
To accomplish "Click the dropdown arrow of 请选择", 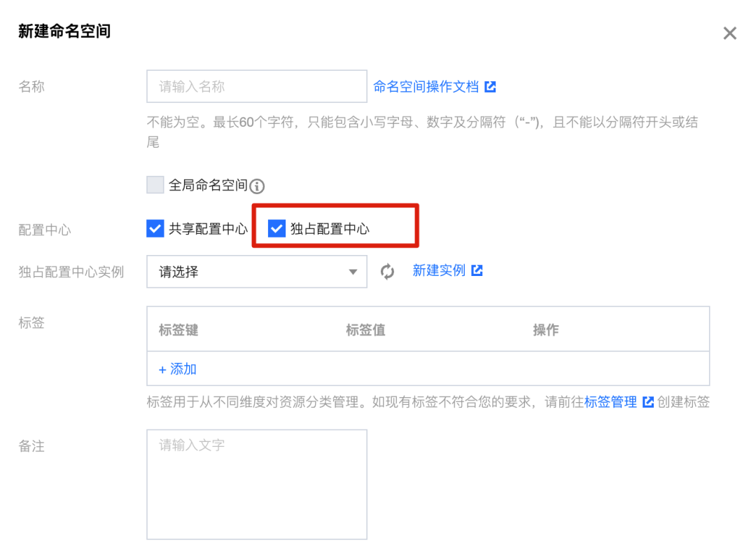I will pyautogui.click(x=353, y=272).
